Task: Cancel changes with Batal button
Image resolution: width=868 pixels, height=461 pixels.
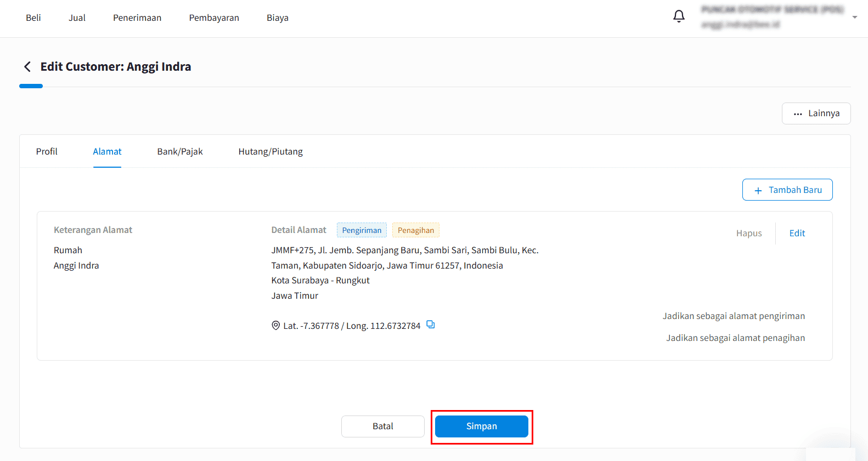Action: click(383, 426)
